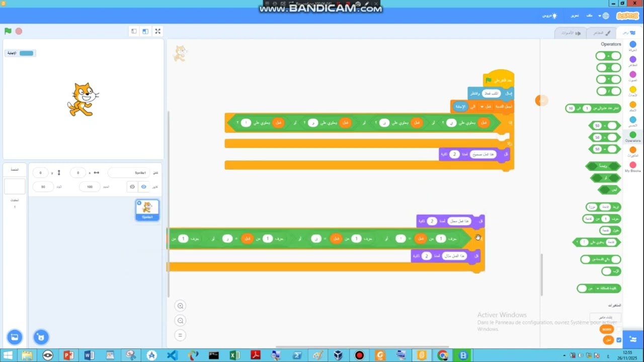This screenshot has width=644, height=362.
Task: Open the File menu
Action: [x=590, y=16]
